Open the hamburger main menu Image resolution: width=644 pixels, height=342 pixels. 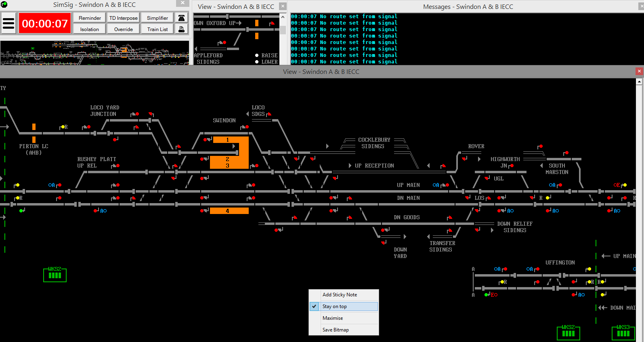pos(8,23)
